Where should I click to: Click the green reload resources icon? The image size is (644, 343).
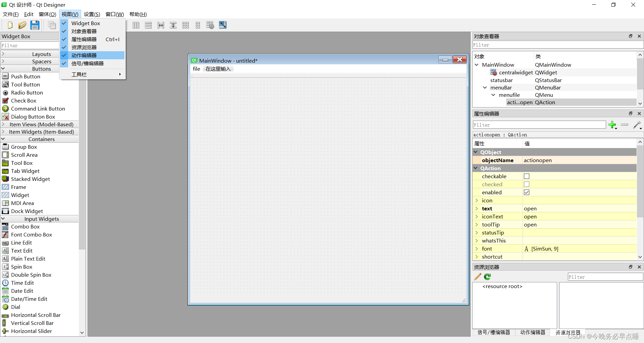(487, 277)
